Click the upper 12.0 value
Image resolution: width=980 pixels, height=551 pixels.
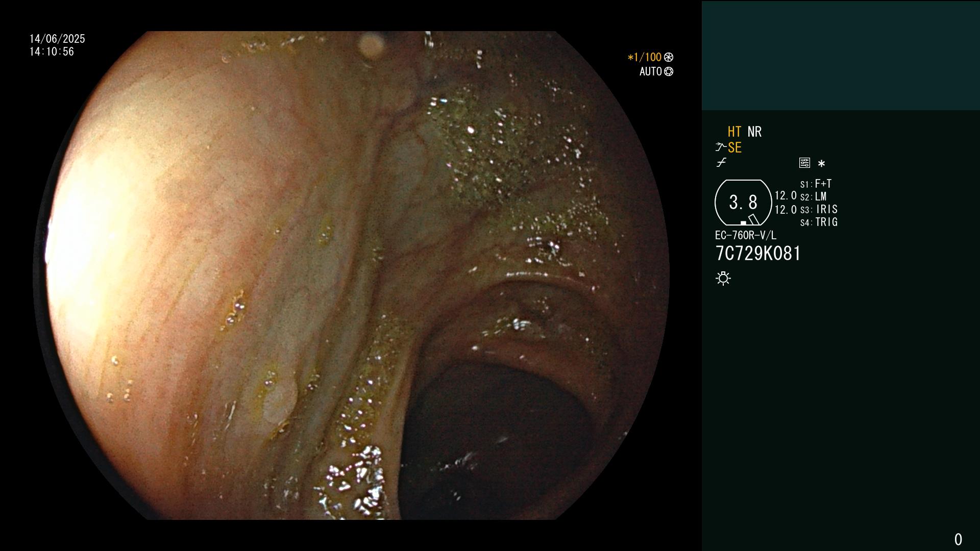(x=786, y=195)
